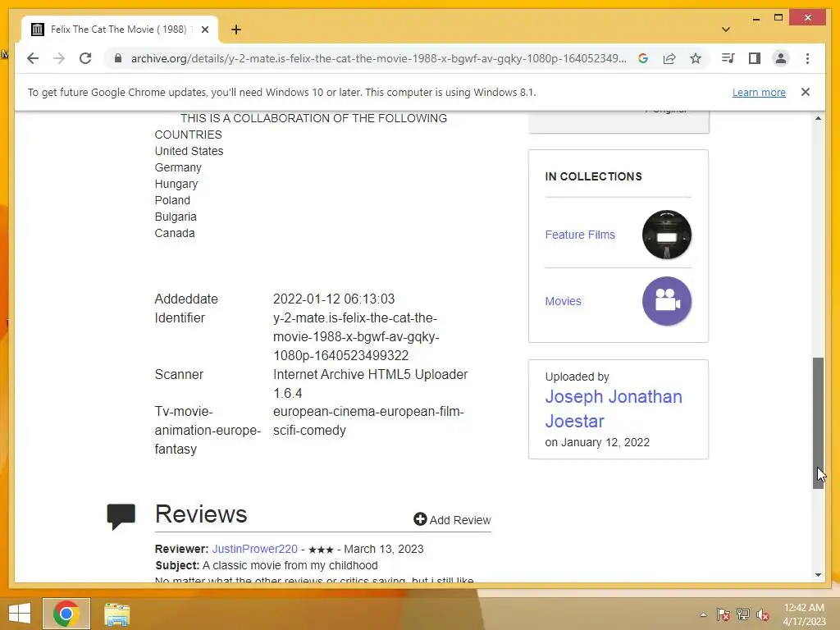Open the tab search dropdown arrow

click(x=726, y=30)
